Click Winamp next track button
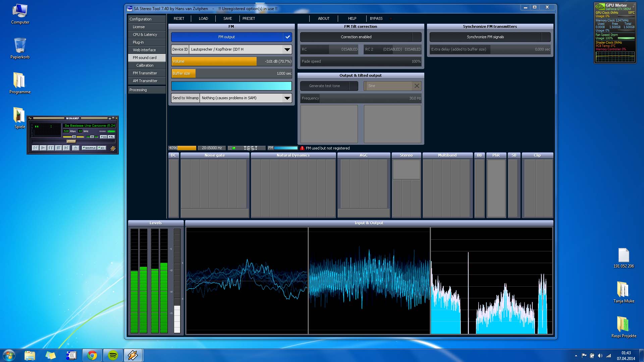Image resolution: width=644 pixels, height=362 pixels. coord(66,148)
